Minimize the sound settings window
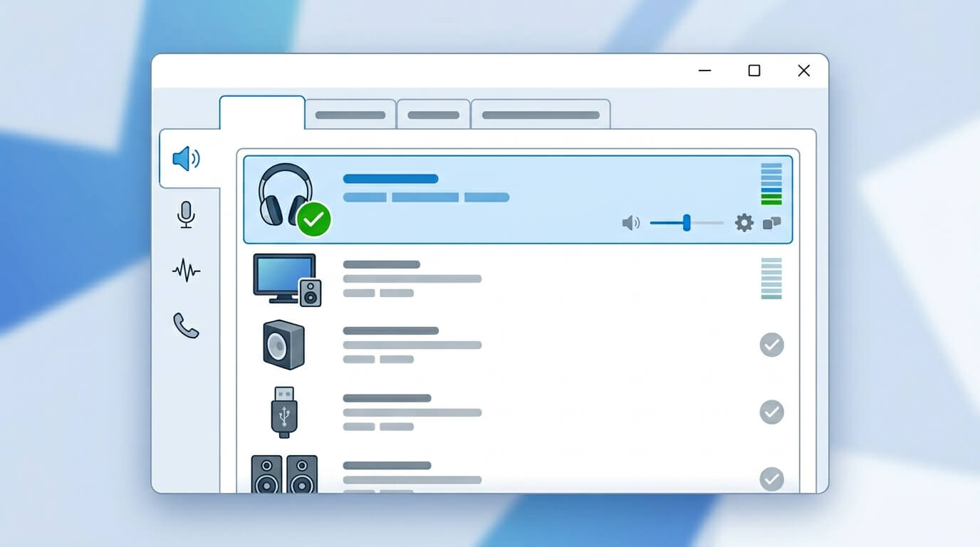The width and height of the screenshot is (980, 547). point(705,71)
